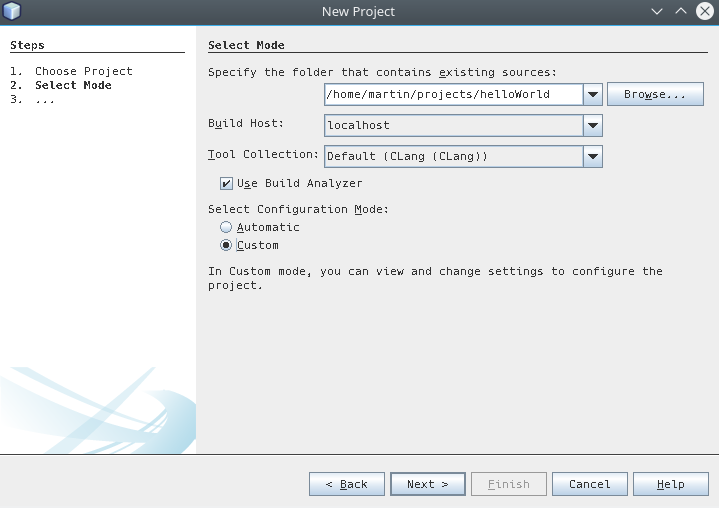Screen dimensions: 719x508
Task: Open the Build Host dropdown arrow
Action: click(x=593, y=126)
